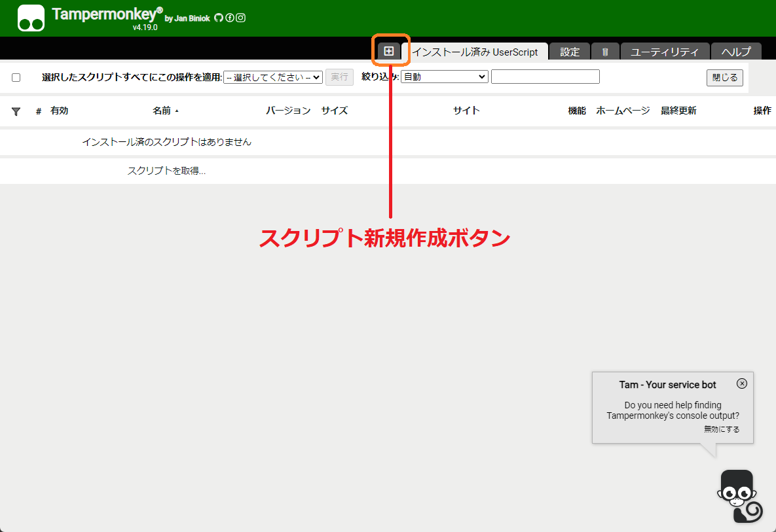Click the Instagram icon in the header
The image size is (776, 532).
240,18
